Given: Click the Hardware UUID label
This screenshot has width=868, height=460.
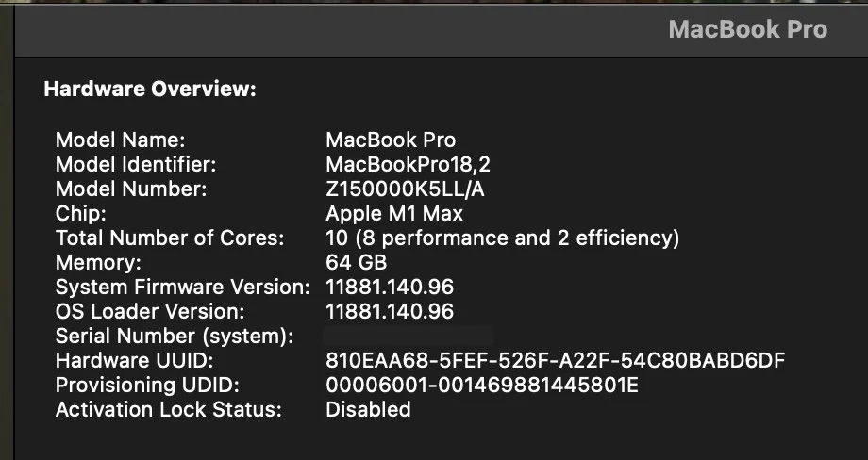Looking at the screenshot, I should [x=135, y=360].
